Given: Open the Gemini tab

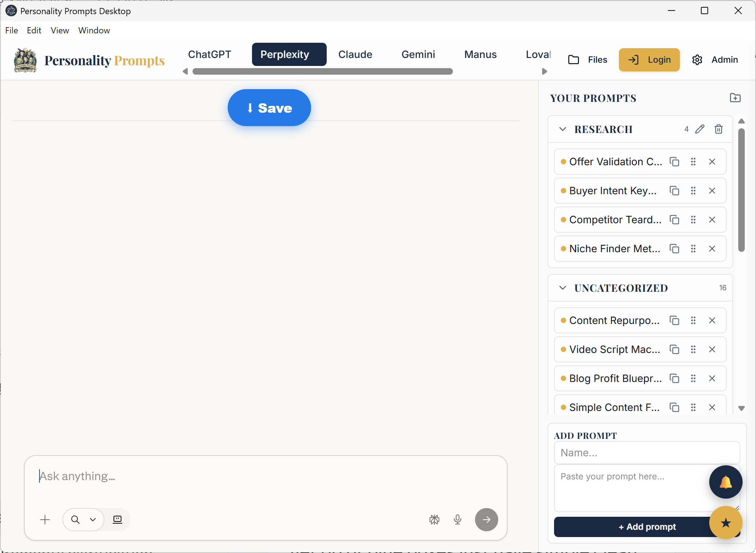Looking at the screenshot, I should [x=418, y=54].
